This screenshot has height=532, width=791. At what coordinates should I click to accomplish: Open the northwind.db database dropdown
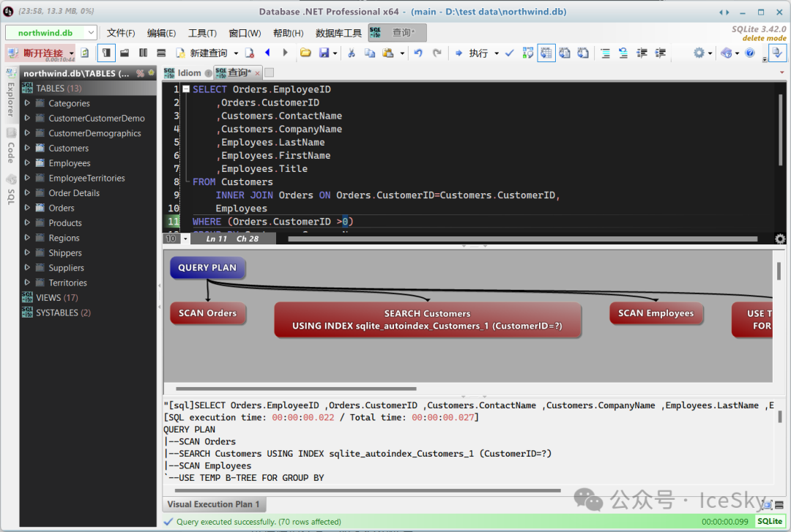(x=91, y=33)
